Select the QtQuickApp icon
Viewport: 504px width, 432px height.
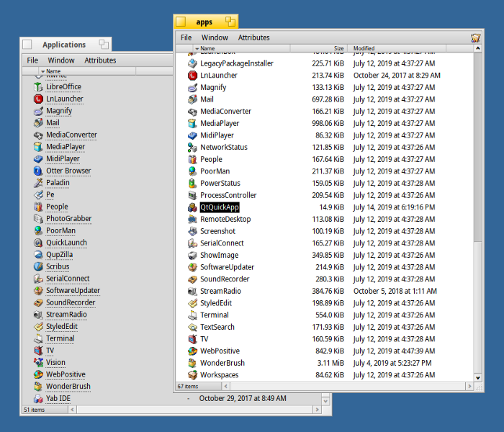(192, 207)
